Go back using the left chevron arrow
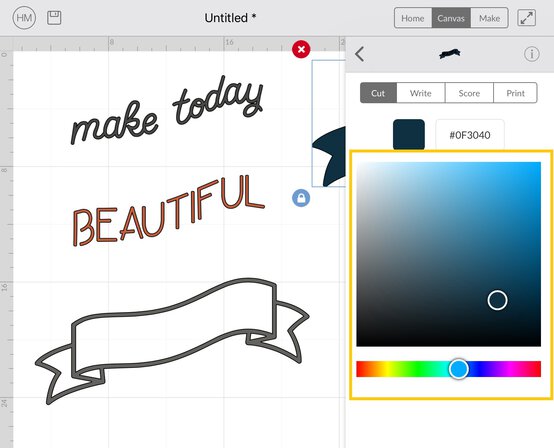Viewport: 554px width, 448px height. pos(360,54)
